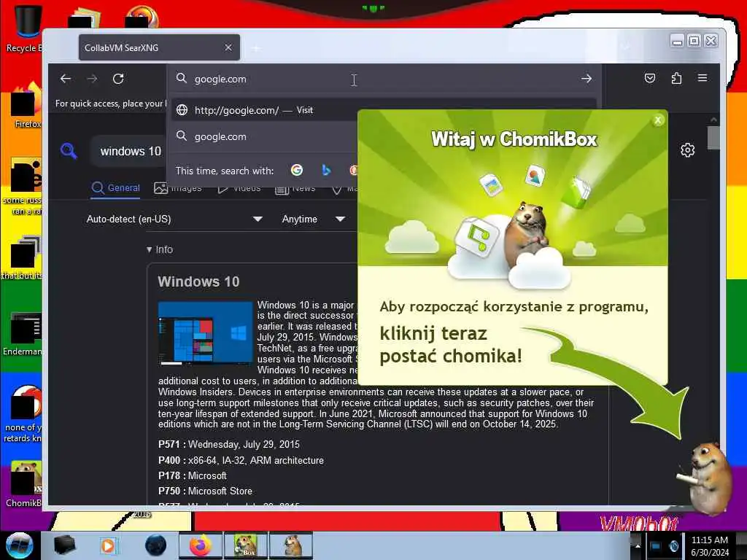Click the P178 Microsoft line
The height and width of the screenshot is (560, 747).
point(192,475)
